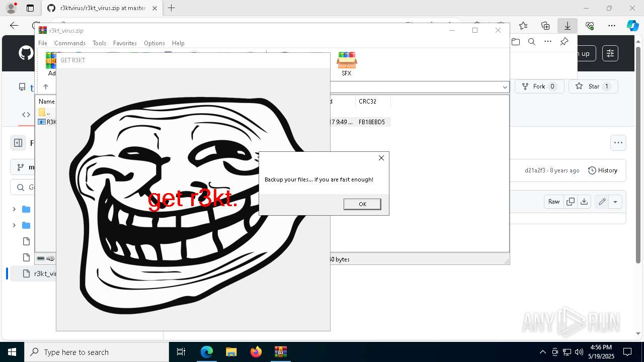The height and width of the screenshot is (362, 644).
Task: Open the three-dots more options button
Action: tap(618, 143)
